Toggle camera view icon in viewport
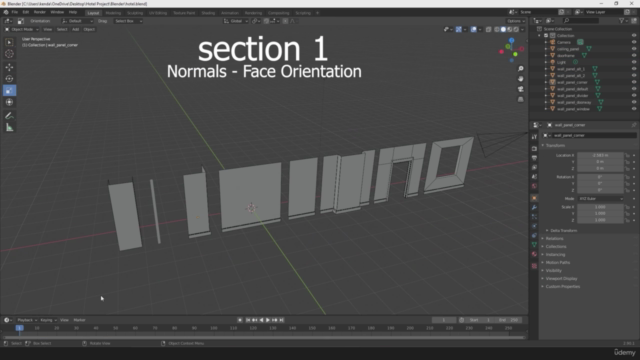640x360 pixels. pos(520,89)
